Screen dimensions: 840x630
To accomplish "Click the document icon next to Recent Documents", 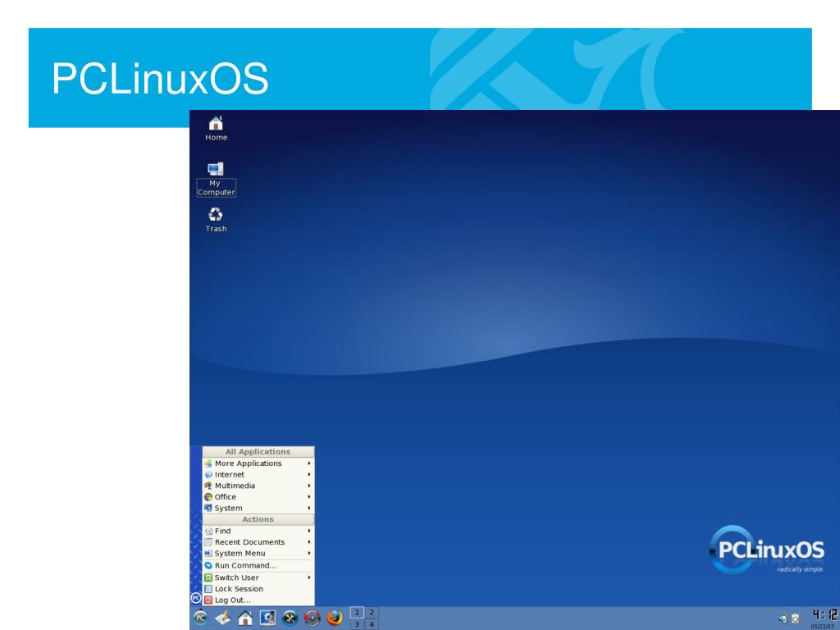I will 208,542.
